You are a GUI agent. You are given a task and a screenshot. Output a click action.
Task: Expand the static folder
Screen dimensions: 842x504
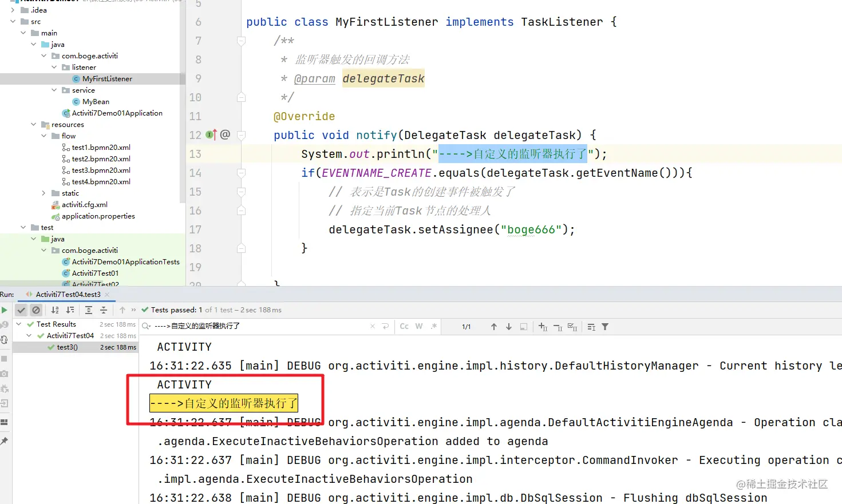44,193
